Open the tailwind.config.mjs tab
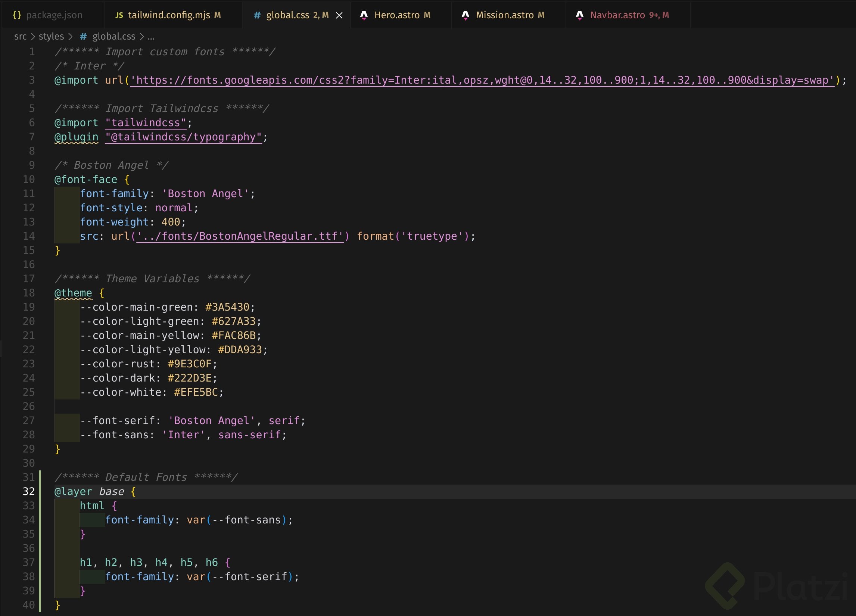 tap(169, 15)
